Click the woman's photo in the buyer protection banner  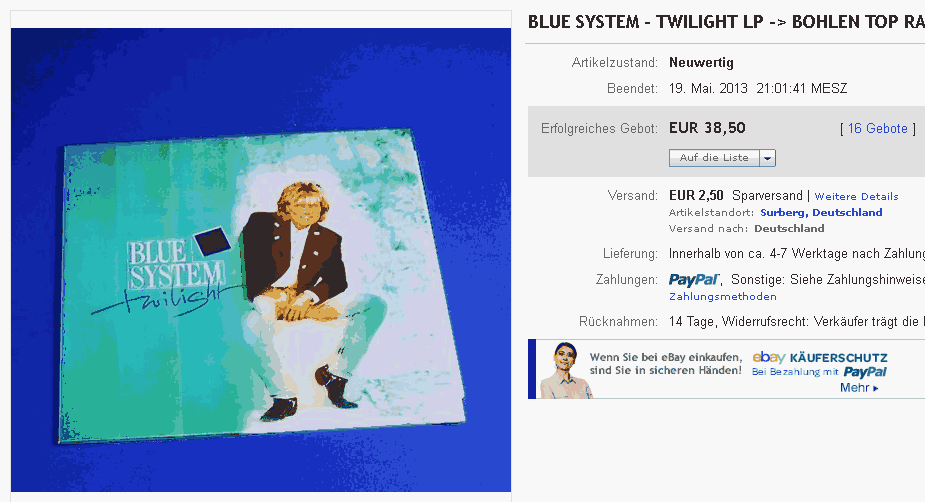565,370
